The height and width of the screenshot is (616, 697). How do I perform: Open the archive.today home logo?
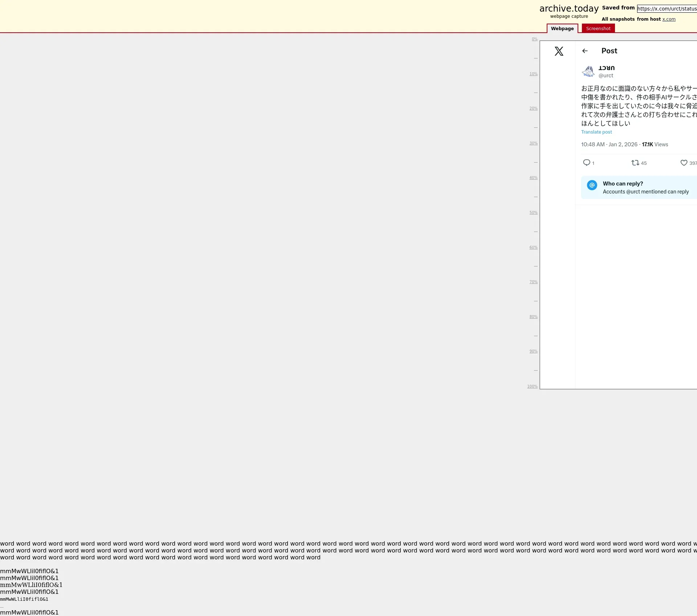(x=568, y=9)
